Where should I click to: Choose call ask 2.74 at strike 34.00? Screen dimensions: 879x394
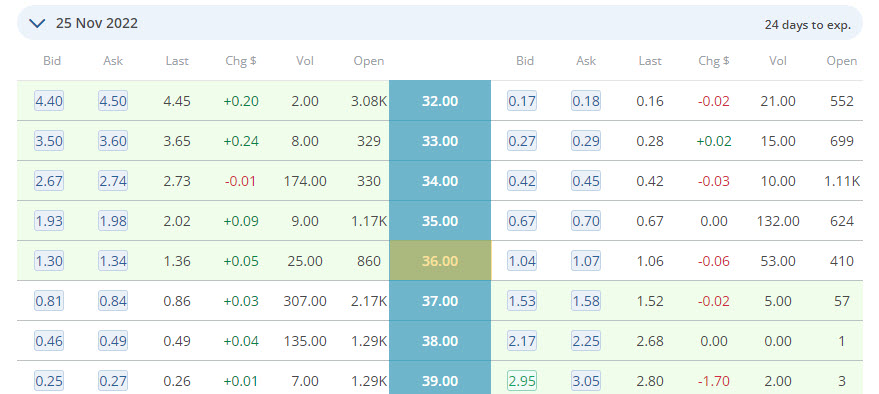pos(113,182)
